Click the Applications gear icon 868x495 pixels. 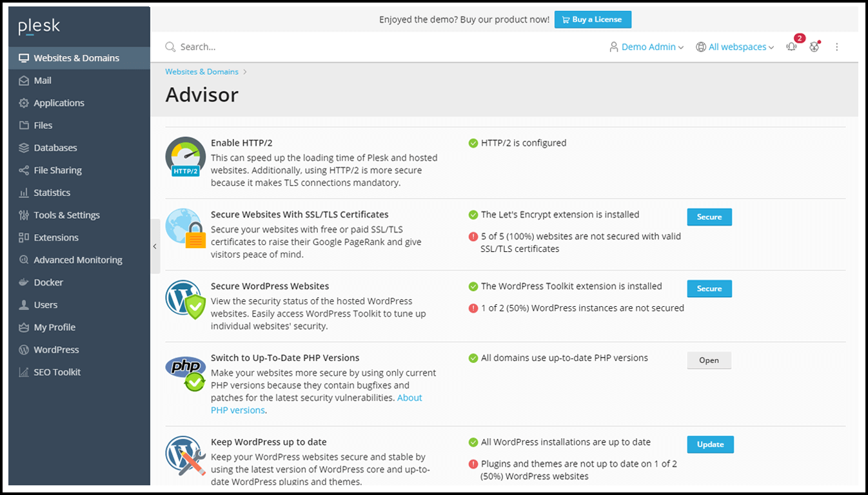24,103
